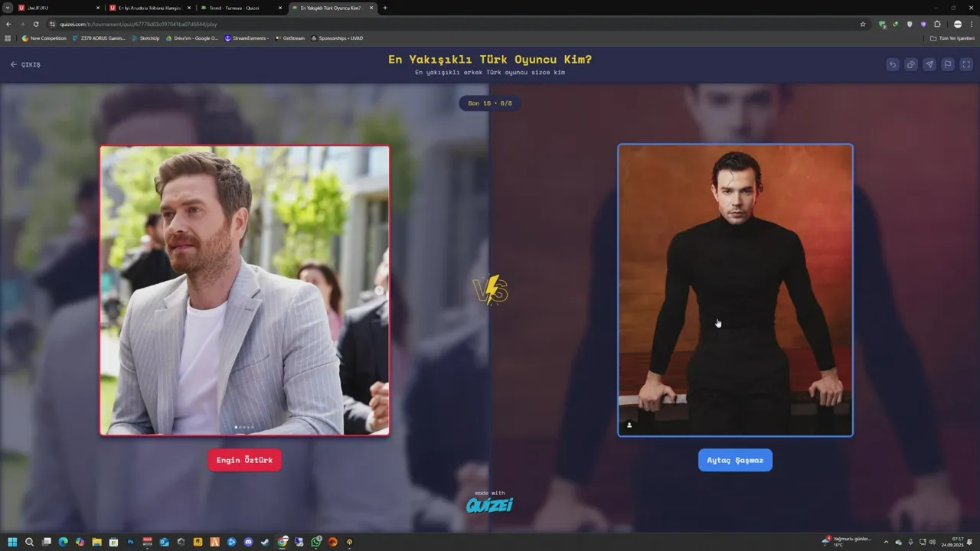Show hidden system tray icons
The width and height of the screenshot is (980, 551).
[x=886, y=542]
